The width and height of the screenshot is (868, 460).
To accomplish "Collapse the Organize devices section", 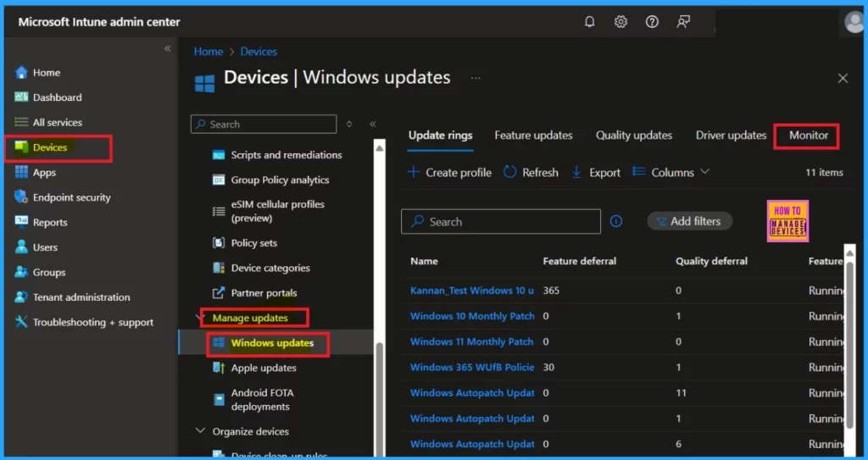I will pyautogui.click(x=200, y=430).
